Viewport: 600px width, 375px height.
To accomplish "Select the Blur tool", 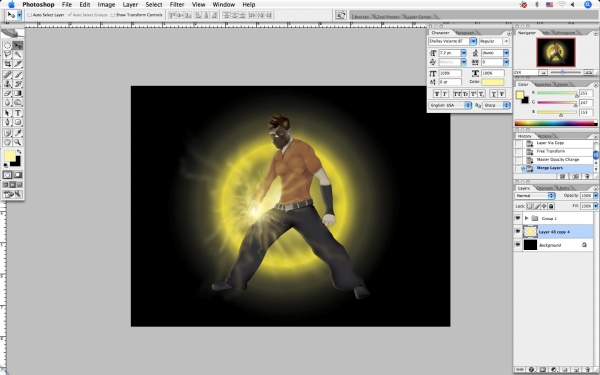I will [x=7, y=102].
